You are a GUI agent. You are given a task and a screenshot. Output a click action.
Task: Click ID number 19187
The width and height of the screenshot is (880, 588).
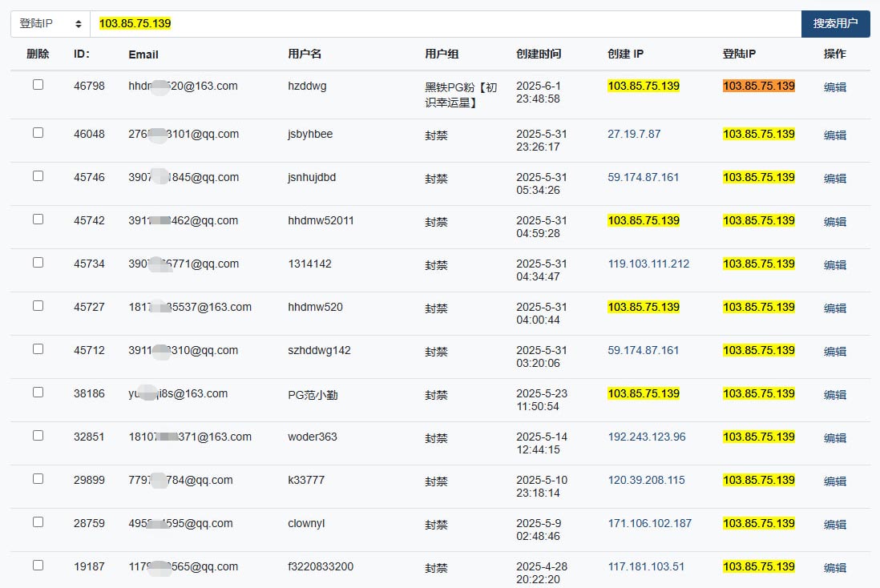[89, 566]
